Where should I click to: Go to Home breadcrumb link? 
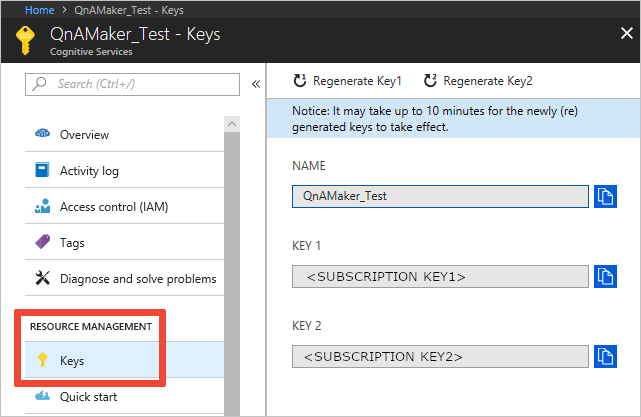point(39,10)
